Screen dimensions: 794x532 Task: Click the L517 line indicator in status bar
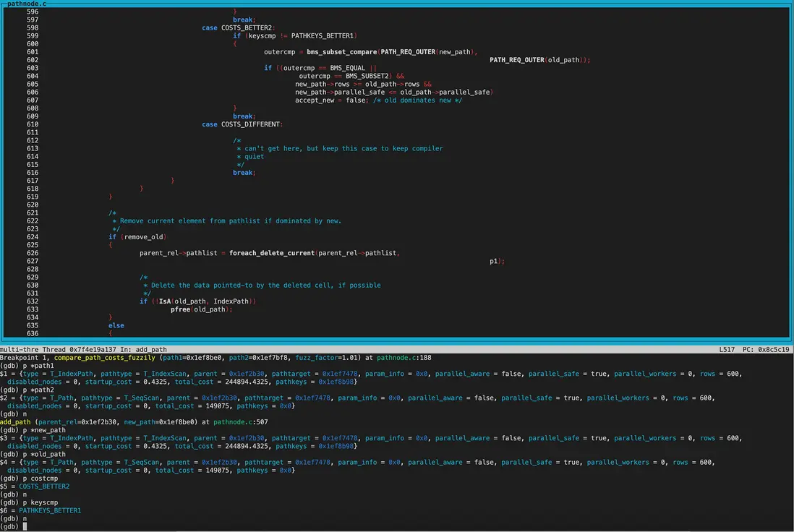pos(727,350)
